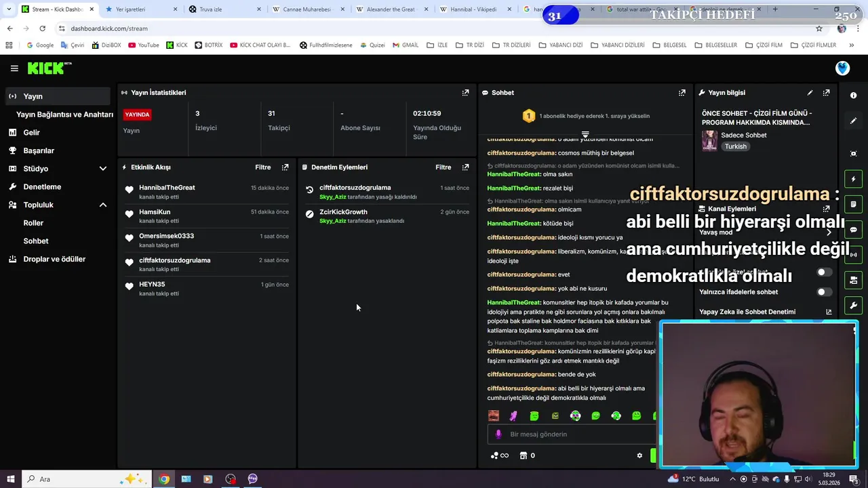This screenshot has width=868, height=488.
Task: Open Chrome from the Windows taskbar
Action: coord(163,479)
